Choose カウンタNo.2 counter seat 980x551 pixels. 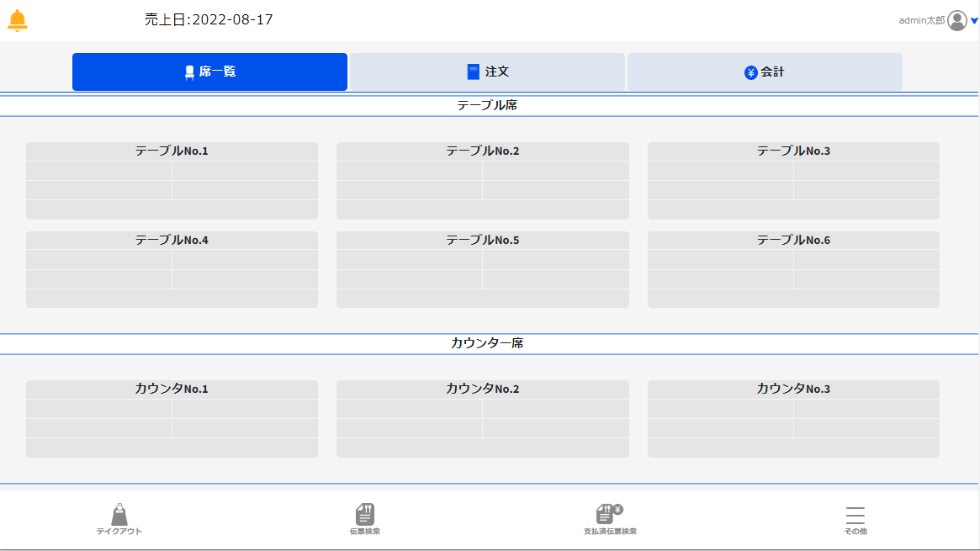(482, 419)
